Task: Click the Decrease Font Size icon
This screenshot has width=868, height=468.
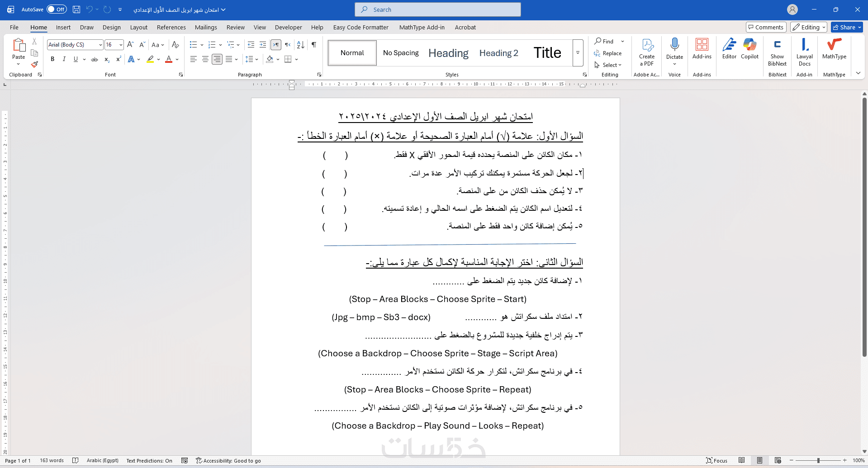Action: coord(142,45)
